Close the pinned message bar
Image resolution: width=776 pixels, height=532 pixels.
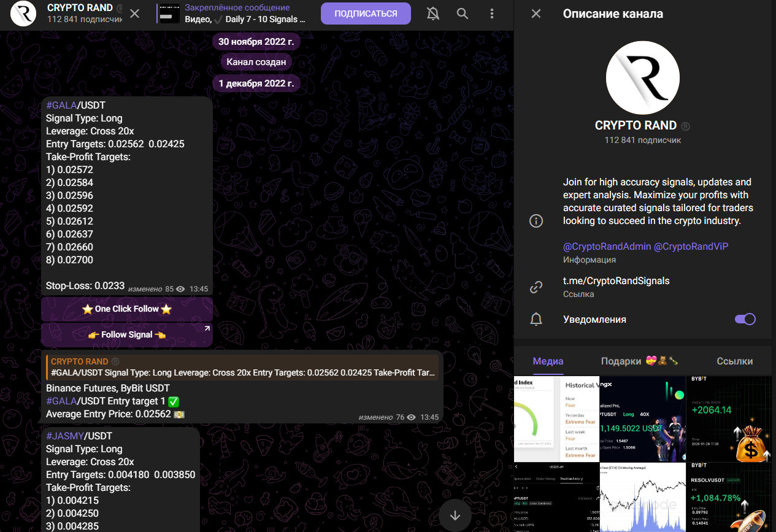135,13
